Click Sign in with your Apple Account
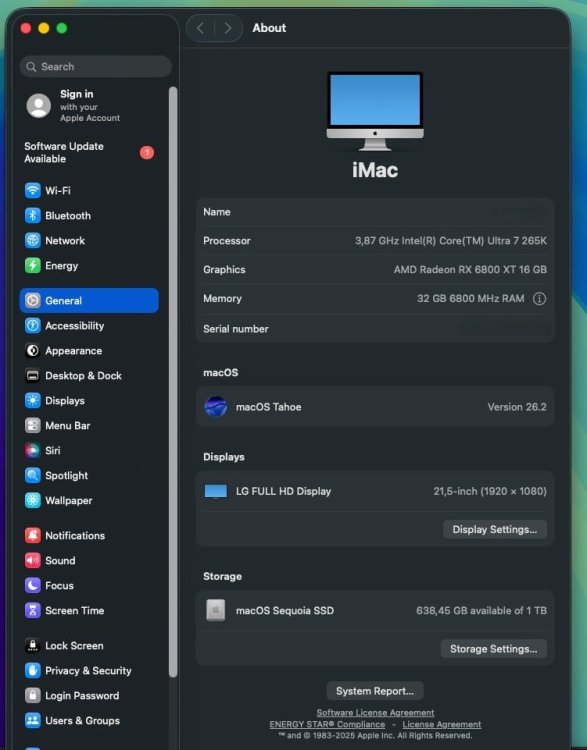 (89, 106)
